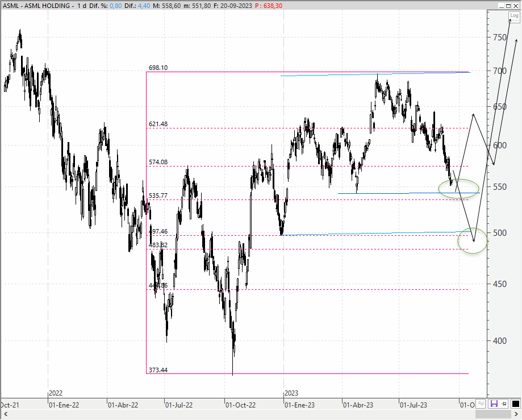522x420 pixels.
Task: Click the 550 price axis label
Action: [500, 187]
